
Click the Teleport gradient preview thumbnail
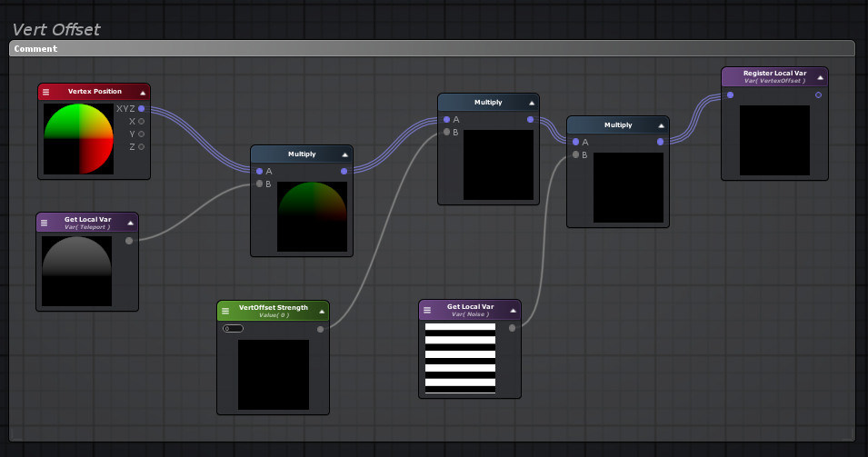[77, 271]
